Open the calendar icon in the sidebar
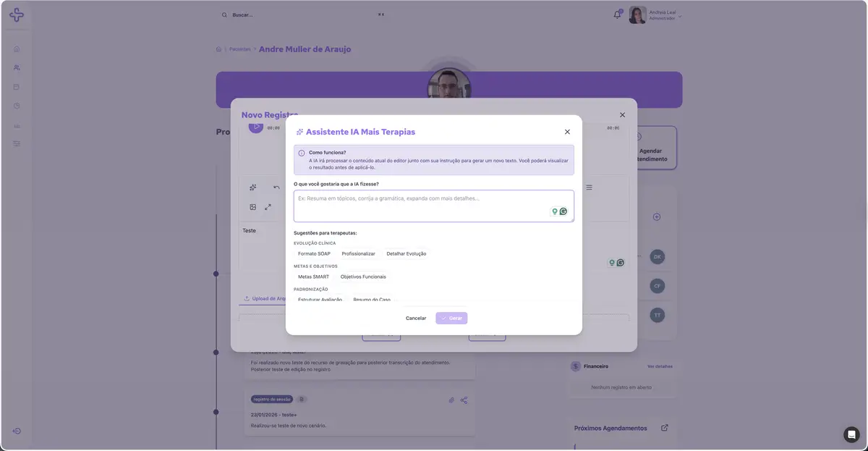Image resolution: width=868 pixels, height=451 pixels. tap(17, 87)
